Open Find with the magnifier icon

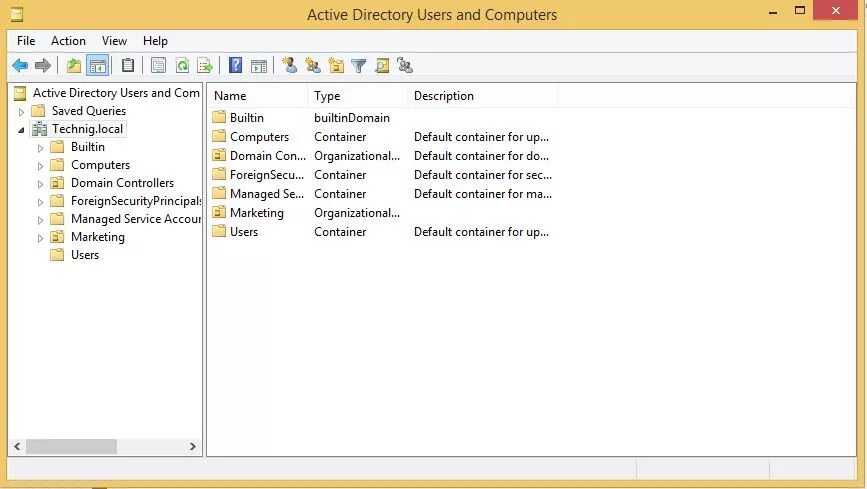(382, 66)
